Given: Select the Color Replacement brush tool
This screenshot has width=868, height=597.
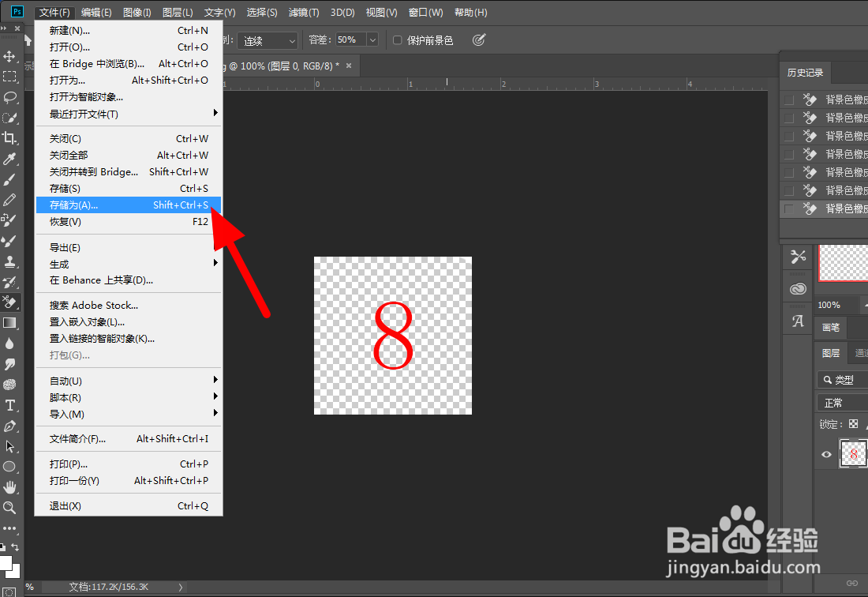Looking at the screenshot, I should click(9, 220).
